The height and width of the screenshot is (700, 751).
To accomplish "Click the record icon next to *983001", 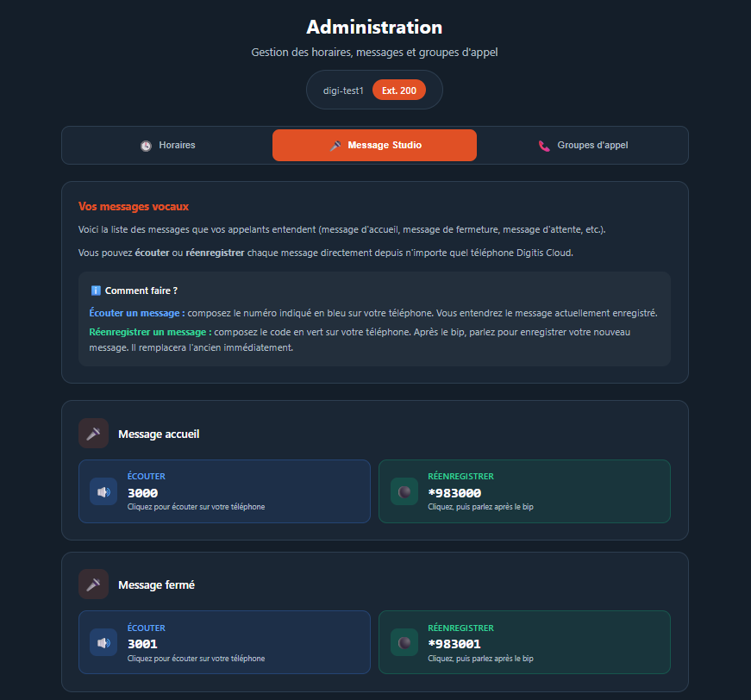I will 404,642.
